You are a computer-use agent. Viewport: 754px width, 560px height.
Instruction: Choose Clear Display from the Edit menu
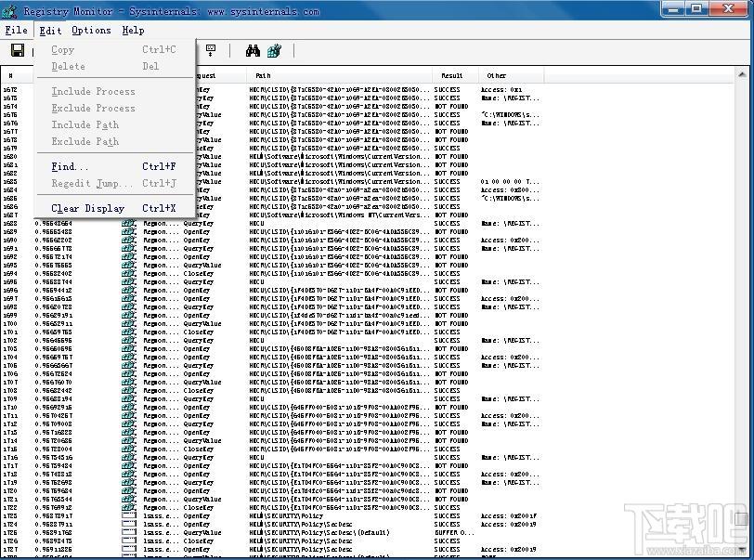(87, 208)
